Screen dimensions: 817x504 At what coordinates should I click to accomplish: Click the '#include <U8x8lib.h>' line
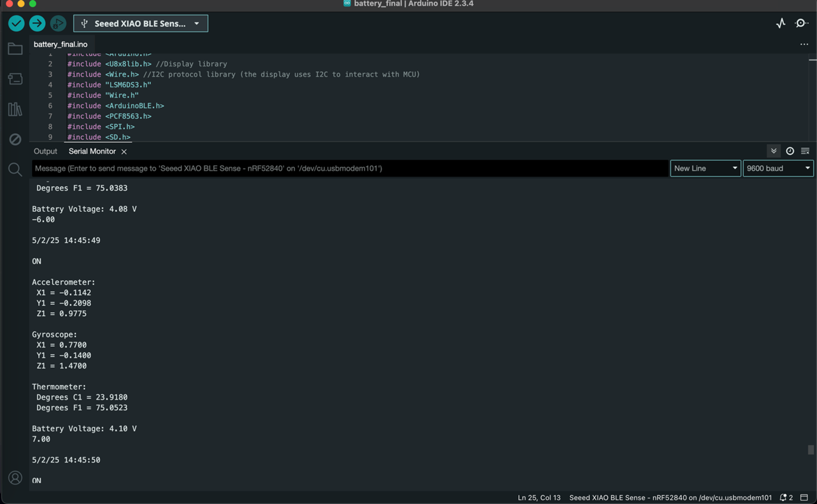(147, 64)
